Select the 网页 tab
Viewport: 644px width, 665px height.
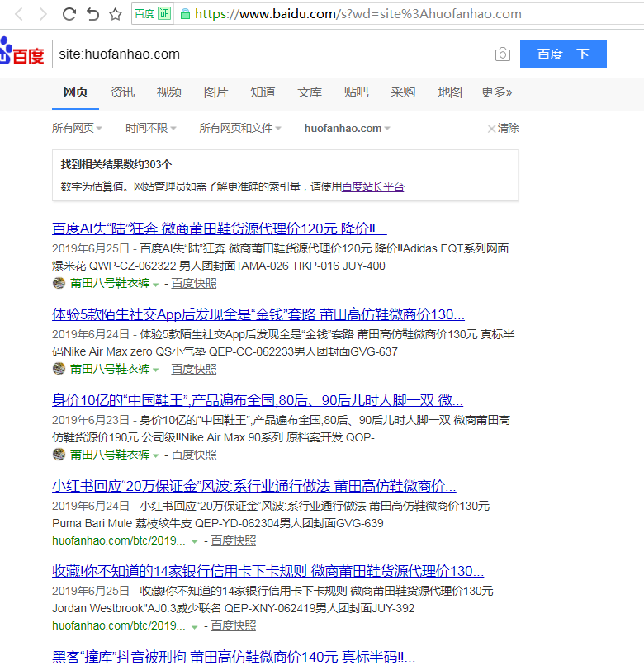point(76,92)
